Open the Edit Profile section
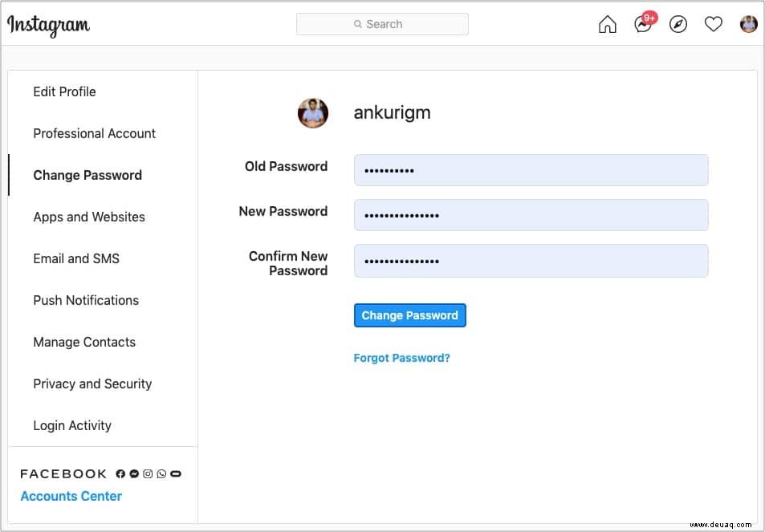 [x=64, y=91]
